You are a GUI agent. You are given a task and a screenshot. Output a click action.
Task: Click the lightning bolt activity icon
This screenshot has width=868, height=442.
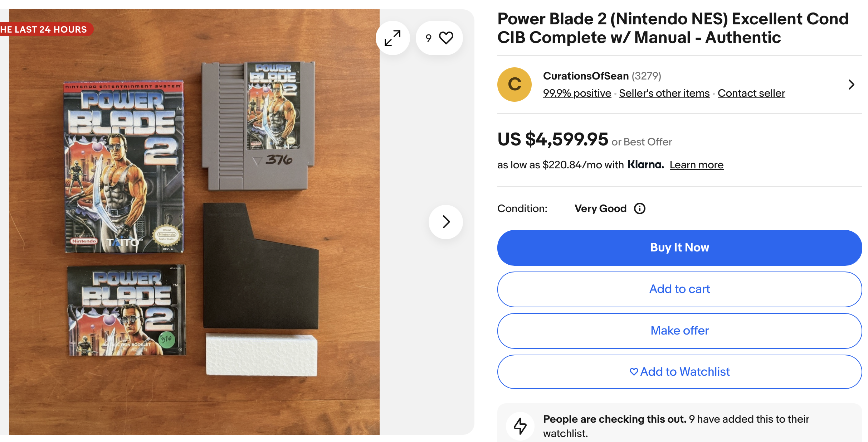[x=520, y=426]
